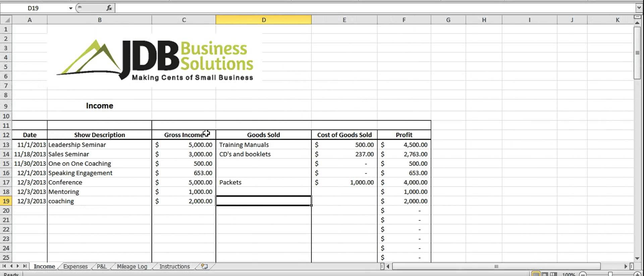The width and height of the screenshot is (644, 276).
Task: Click inside the formula bar input
Action: pyautogui.click(x=375, y=8)
